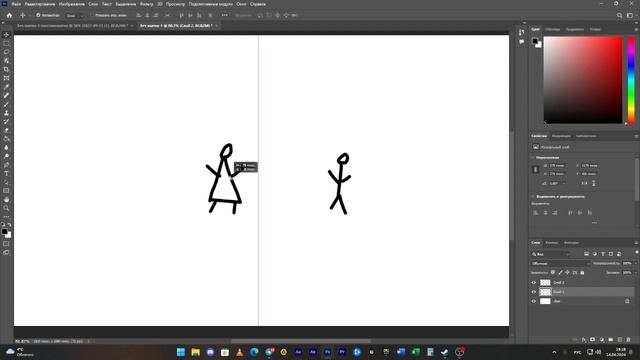The image size is (640, 360).
Task: Click more options ellipsis in options bar
Action: (x=224, y=16)
